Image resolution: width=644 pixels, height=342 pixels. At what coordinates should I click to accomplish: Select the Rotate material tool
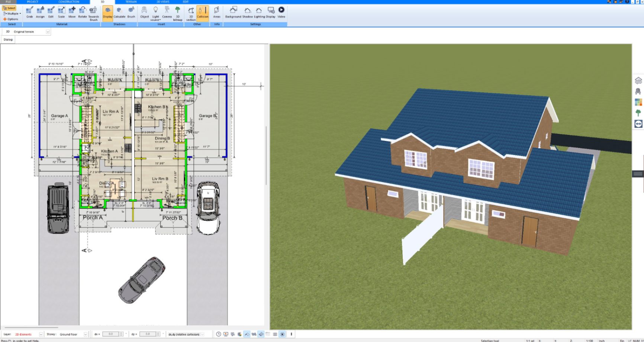(x=82, y=12)
